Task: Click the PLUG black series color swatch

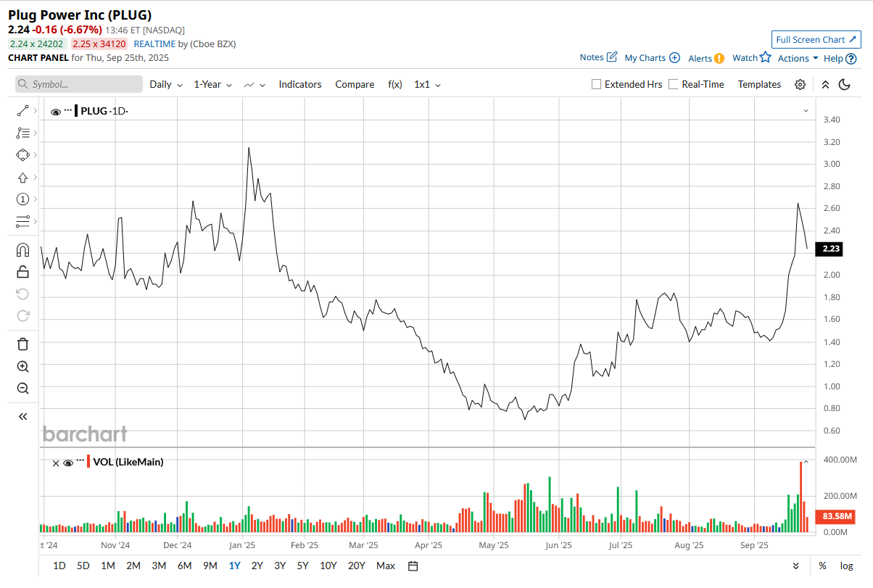Action: 77,111
